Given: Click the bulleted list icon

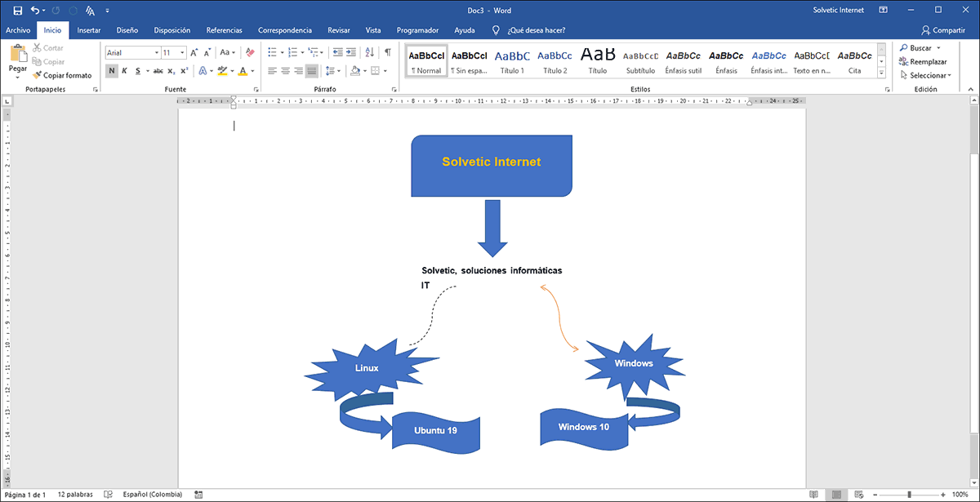Looking at the screenshot, I should coord(272,52).
